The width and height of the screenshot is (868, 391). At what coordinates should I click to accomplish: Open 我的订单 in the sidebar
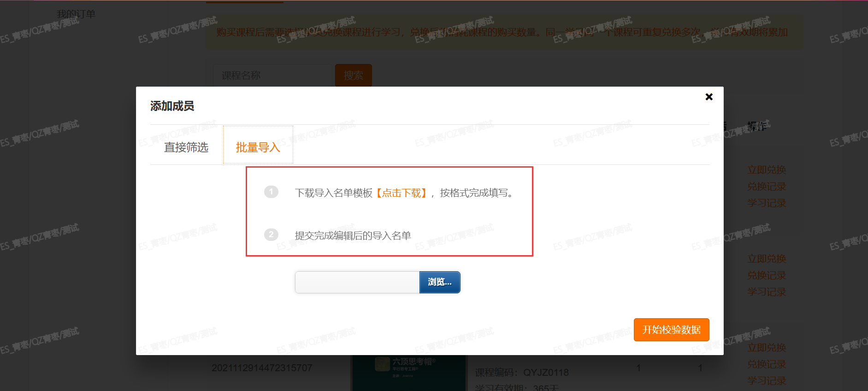pyautogui.click(x=76, y=14)
